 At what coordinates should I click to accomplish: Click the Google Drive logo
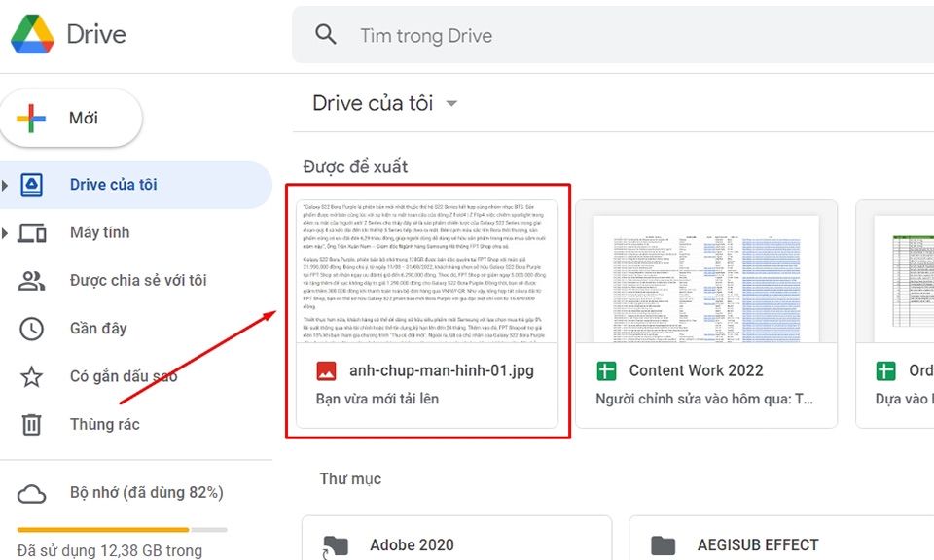tap(33, 34)
